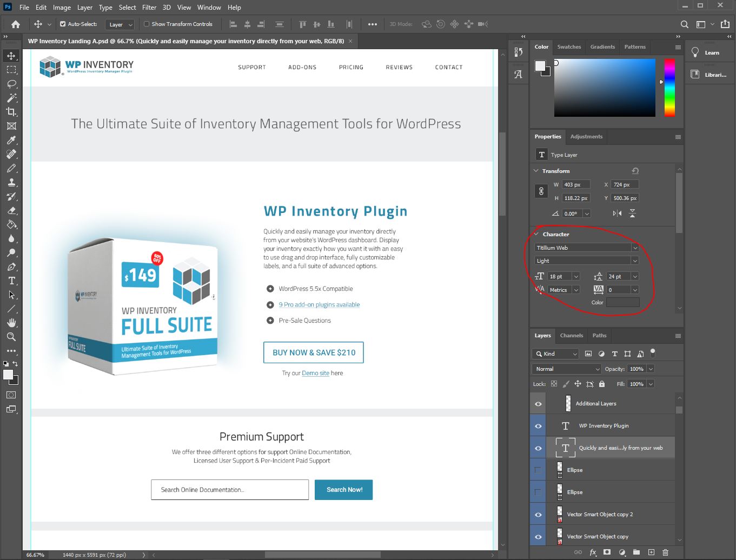
Task: Open the Light font style dropdown
Action: (635, 261)
